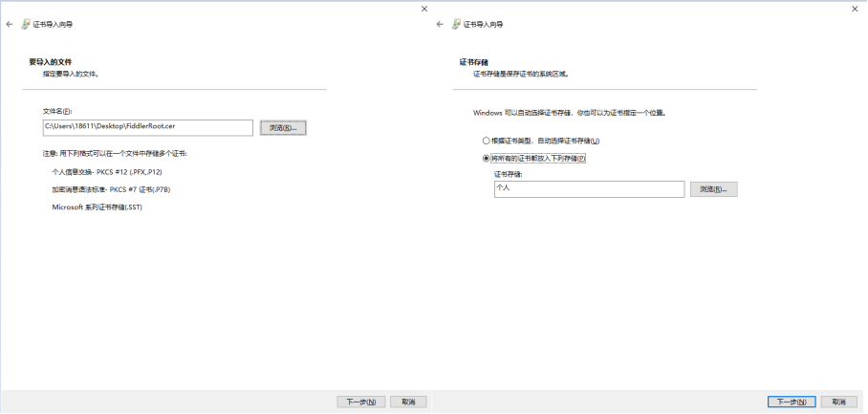This screenshot has height=414, width=868.
Task: Click the 证书导入向导 title in right window
Action: point(484,24)
